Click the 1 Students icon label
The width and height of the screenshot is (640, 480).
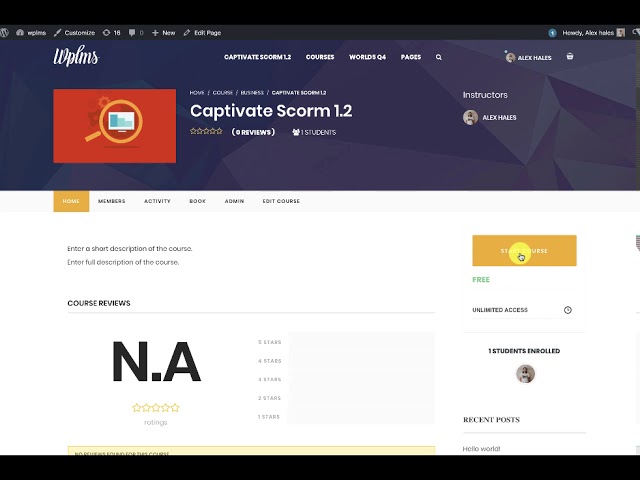(314, 132)
